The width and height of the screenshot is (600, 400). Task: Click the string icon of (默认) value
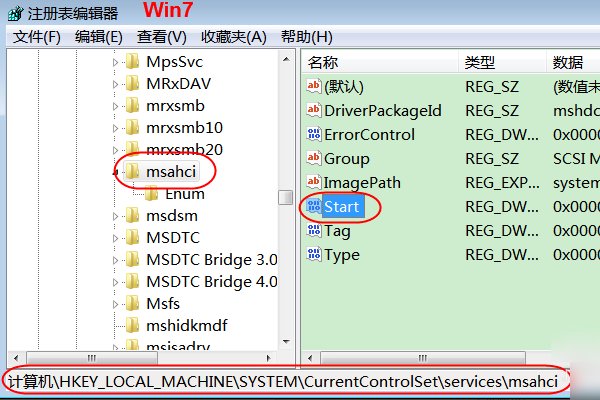314,86
